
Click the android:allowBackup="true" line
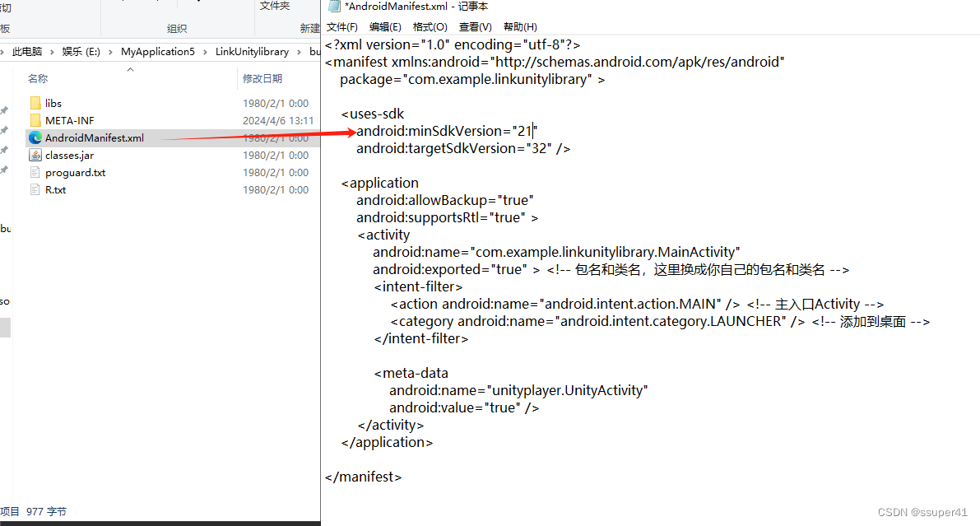445,200
